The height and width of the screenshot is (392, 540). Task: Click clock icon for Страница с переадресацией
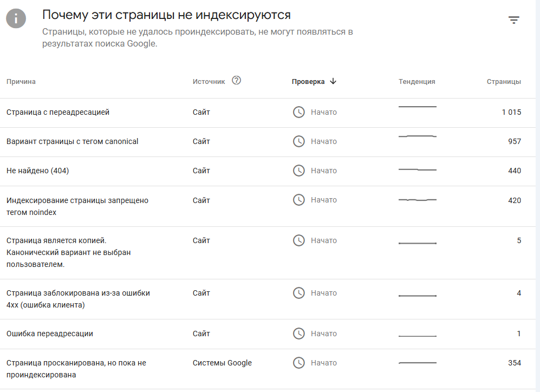(x=298, y=112)
